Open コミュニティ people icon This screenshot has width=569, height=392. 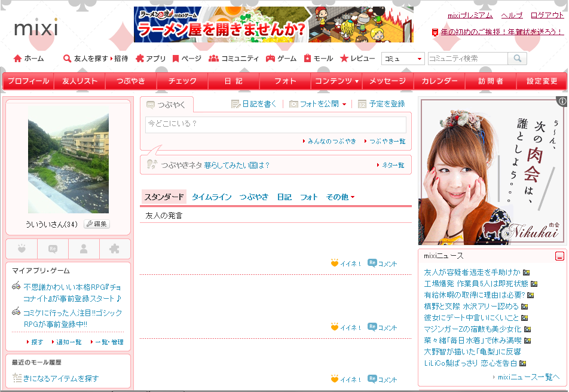(x=213, y=59)
